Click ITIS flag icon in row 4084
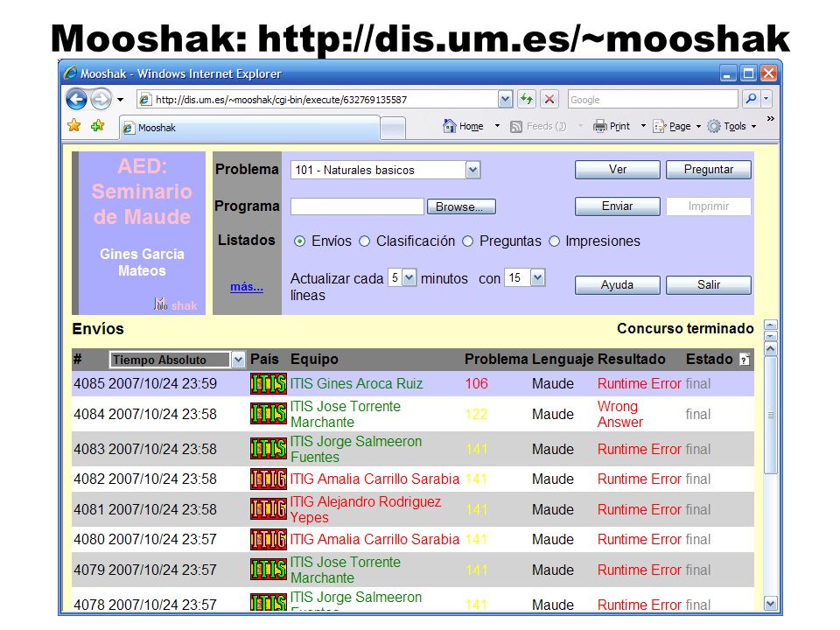This screenshot has height=630, width=840. coord(269,414)
